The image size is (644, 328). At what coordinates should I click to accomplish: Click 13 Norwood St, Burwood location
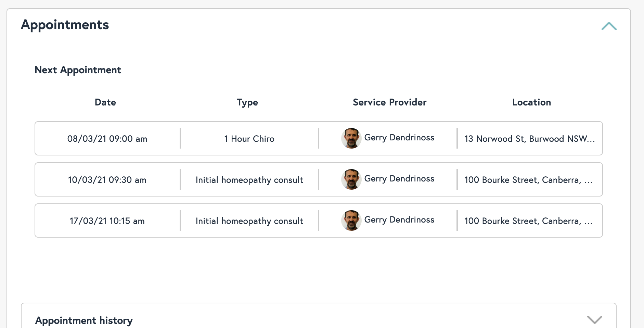pyautogui.click(x=529, y=139)
